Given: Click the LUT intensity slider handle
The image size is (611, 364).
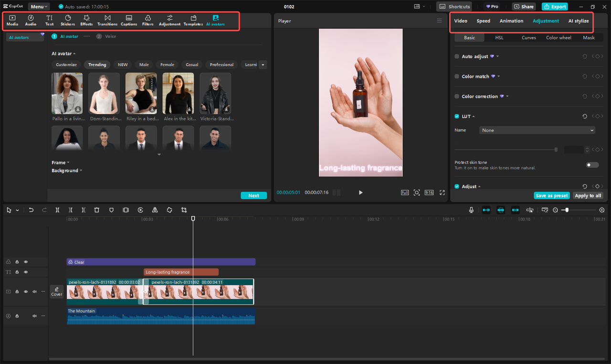Looking at the screenshot, I should point(556,150).
